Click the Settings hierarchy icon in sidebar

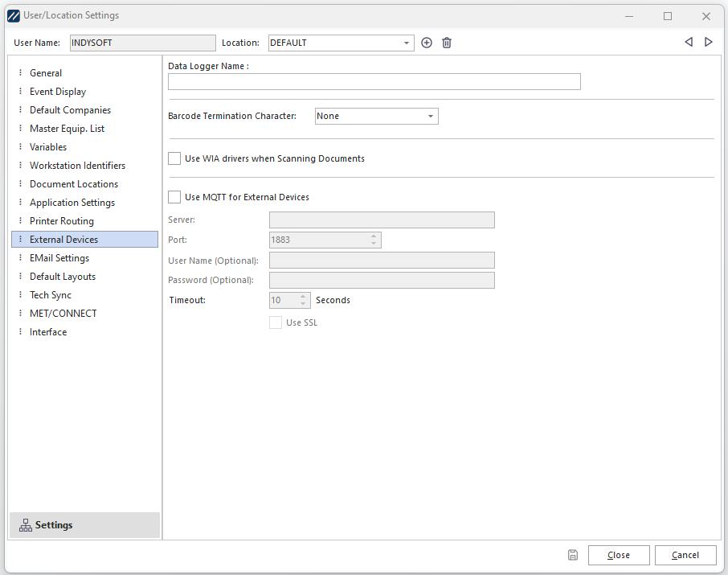pos(26,525)
